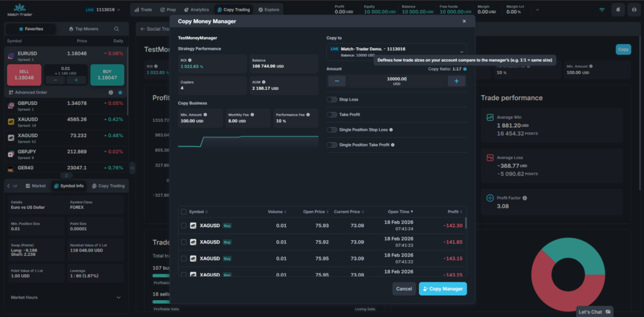Open the user profile icon
644x317 pixels.
pos(633,10)
